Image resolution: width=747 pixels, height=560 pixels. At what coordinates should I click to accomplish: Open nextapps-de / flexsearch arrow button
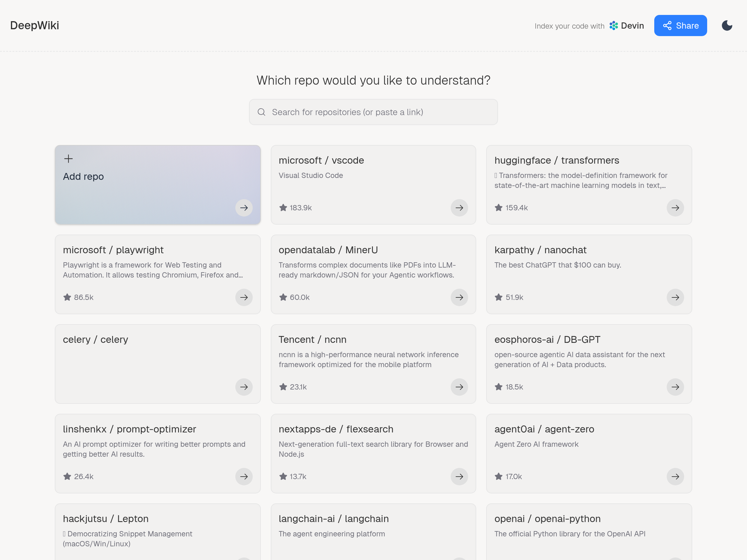point(459,477)
